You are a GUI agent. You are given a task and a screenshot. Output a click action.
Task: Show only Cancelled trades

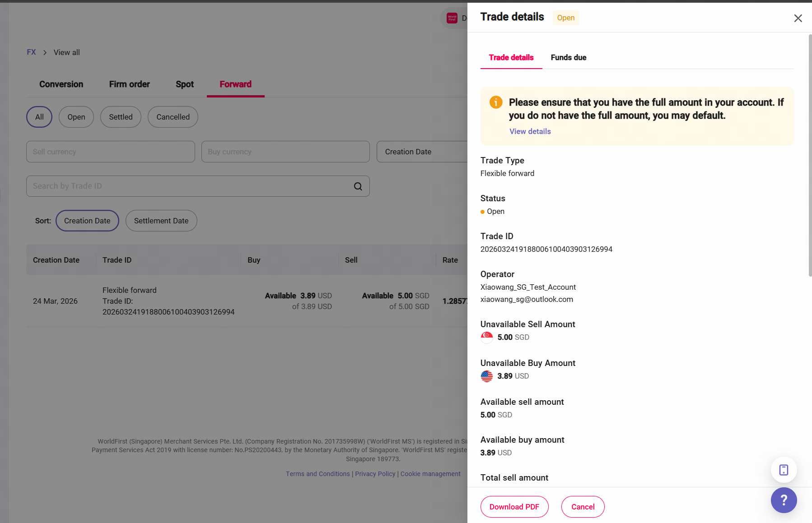tap(173, 117)
